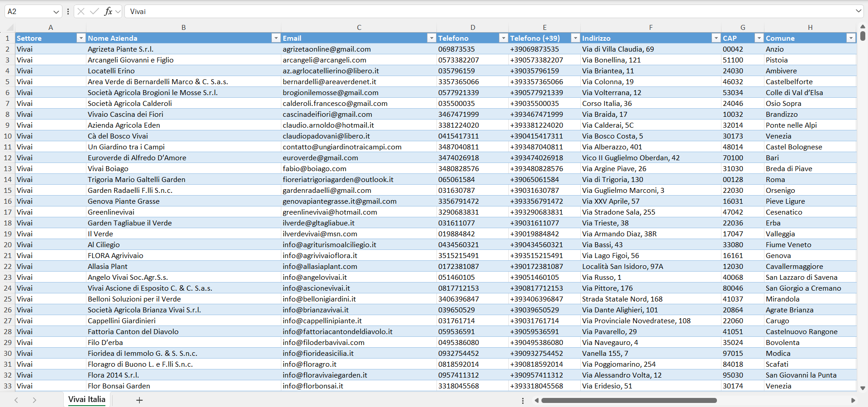Screen dimensions: 868x407
Task: Select column F header
Action: click(651, 28)
